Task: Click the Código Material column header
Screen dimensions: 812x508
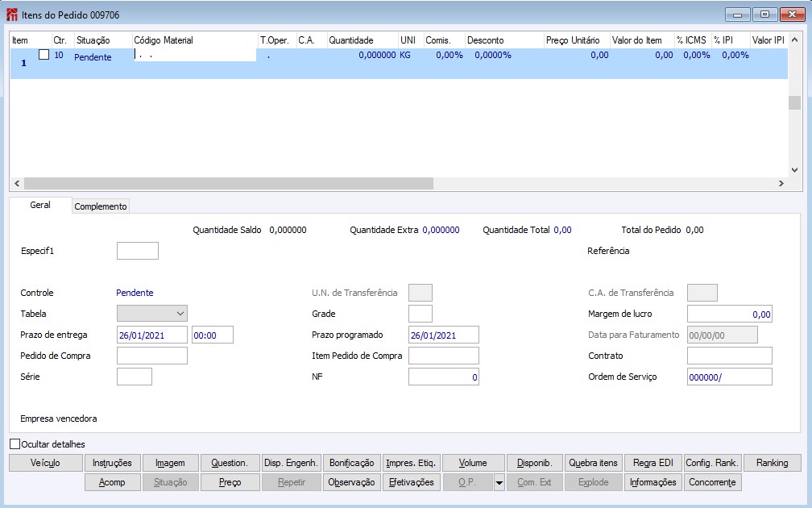Action: 195,40
